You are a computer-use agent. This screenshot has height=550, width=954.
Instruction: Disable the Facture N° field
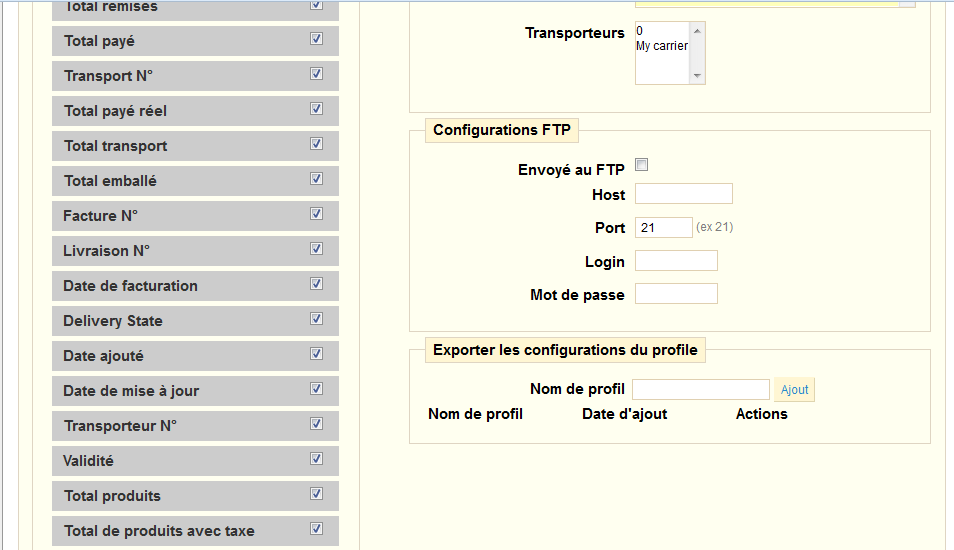pyautogui.click(x=316, y=214)
